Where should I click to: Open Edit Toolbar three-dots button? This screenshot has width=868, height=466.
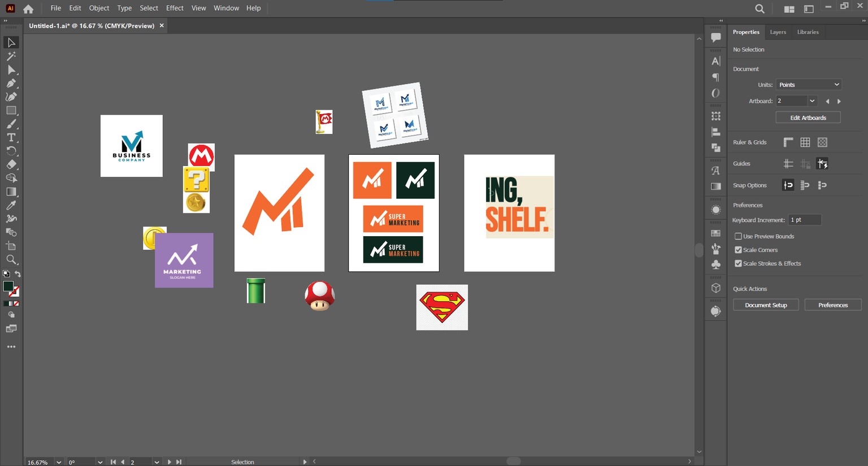(11, 347)
